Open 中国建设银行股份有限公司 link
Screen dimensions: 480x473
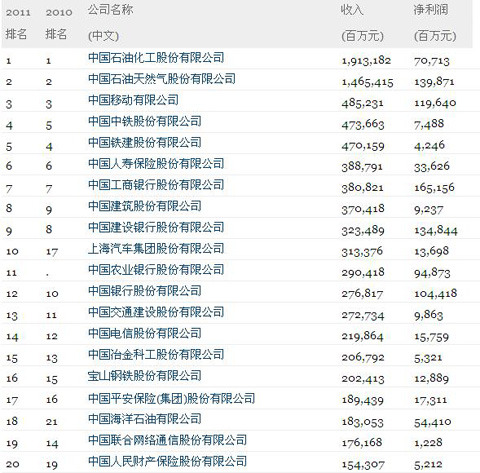coord(156,227)
